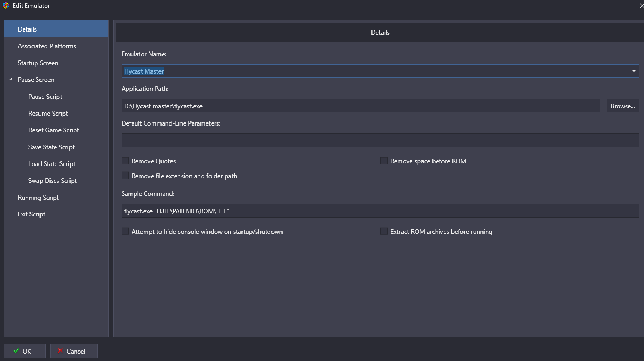Collapse the Pause Screen tree node
Screen dimensions: 644x361
click(11, 80)
